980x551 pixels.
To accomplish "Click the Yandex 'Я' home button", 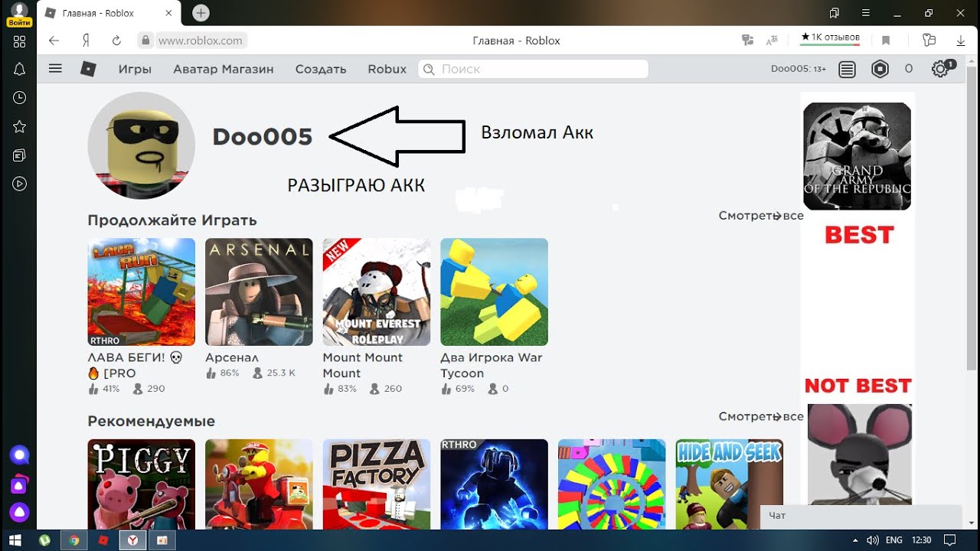I will tap(87, 41).
